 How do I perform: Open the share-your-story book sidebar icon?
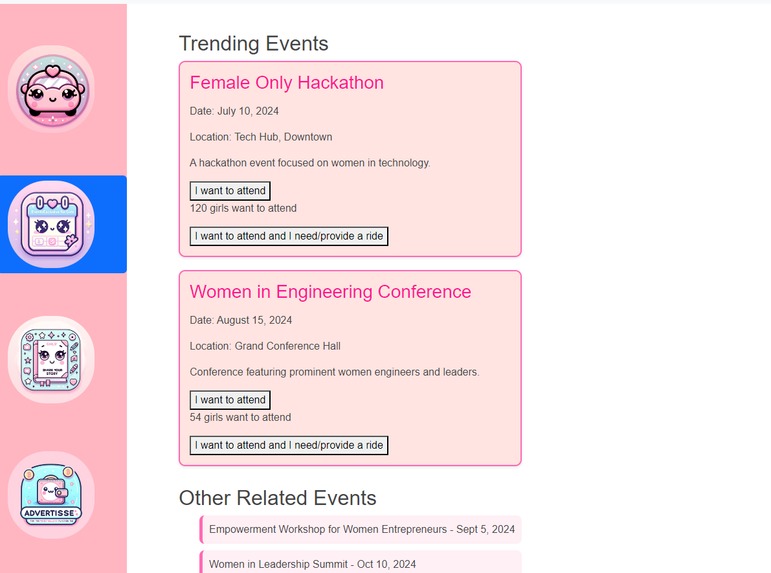[52, 360]
